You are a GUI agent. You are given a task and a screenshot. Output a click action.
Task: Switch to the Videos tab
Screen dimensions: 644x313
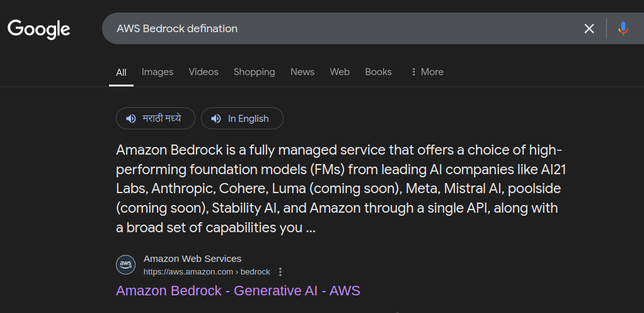click(204, 72)
